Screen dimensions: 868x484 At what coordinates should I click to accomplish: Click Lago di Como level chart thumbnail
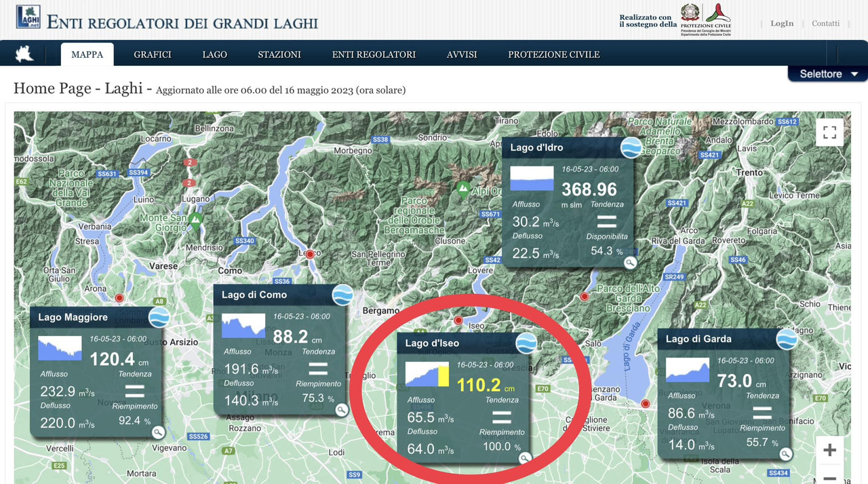tap(245, 326)
